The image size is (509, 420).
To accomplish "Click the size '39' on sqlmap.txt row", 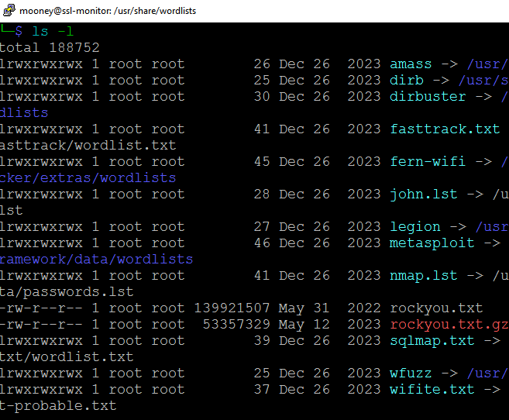I will point(262,340).
